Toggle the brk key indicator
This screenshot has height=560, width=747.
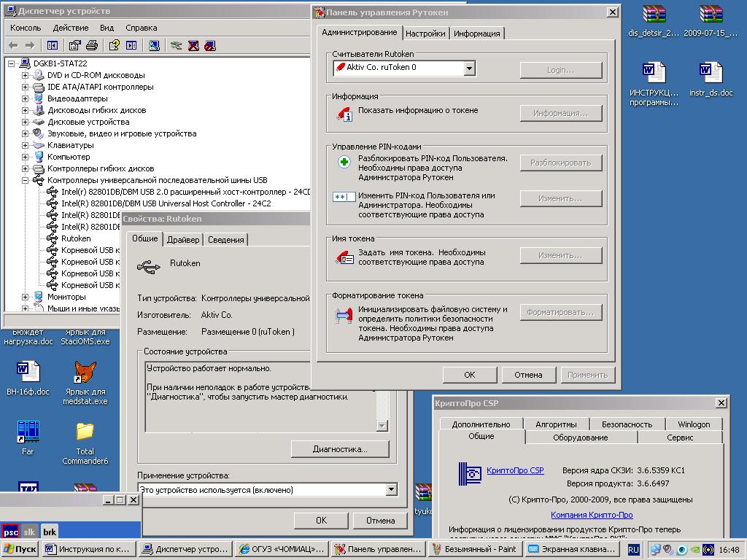coord(49,532)
